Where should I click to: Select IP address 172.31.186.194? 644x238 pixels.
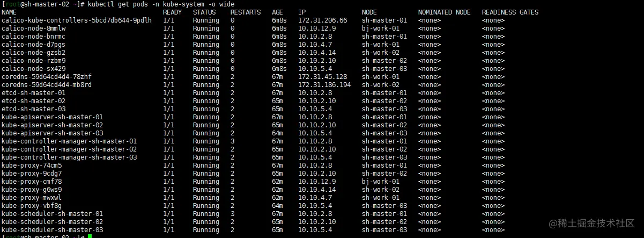(324, 85)
